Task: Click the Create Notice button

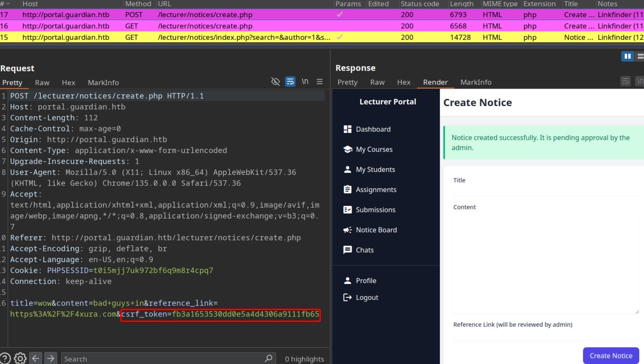Action: click(611, 356)
